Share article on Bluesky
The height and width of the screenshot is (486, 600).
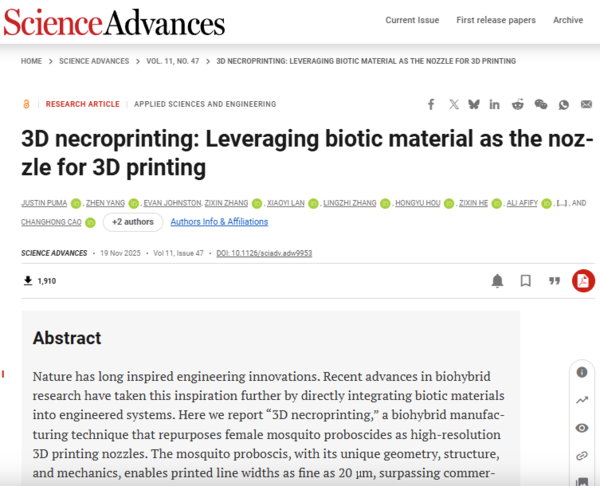pos(474,104)
